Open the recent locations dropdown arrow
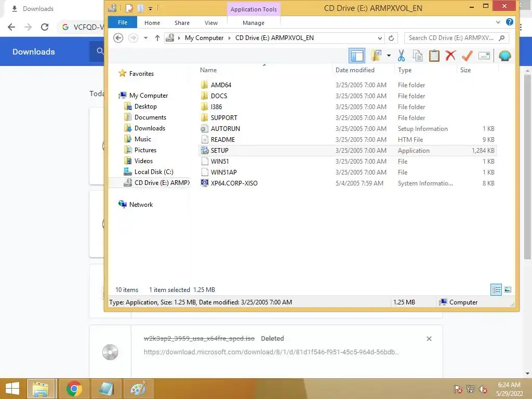This screenshot has width=532, height=399. 145,37
